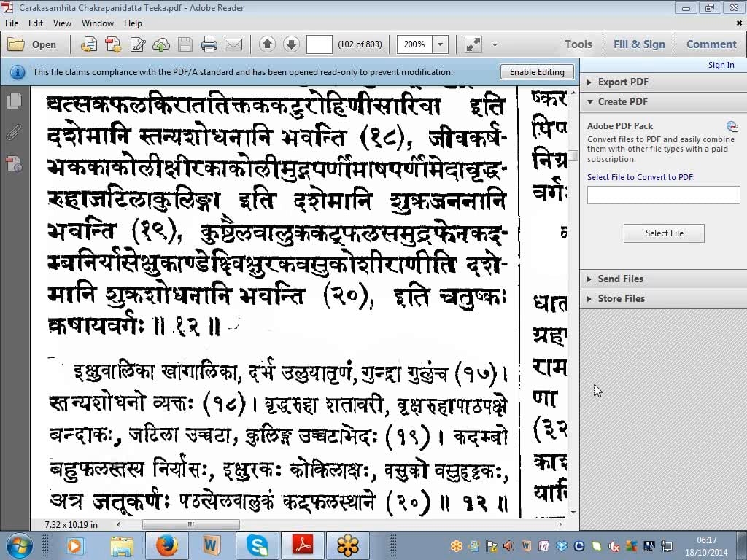Click the page number input field
This screenshot has height=560, width=747.
tap(320, 44)
